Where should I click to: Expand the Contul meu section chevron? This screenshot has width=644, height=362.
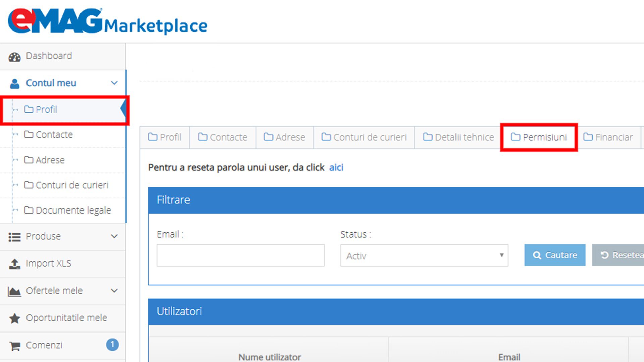114,83
